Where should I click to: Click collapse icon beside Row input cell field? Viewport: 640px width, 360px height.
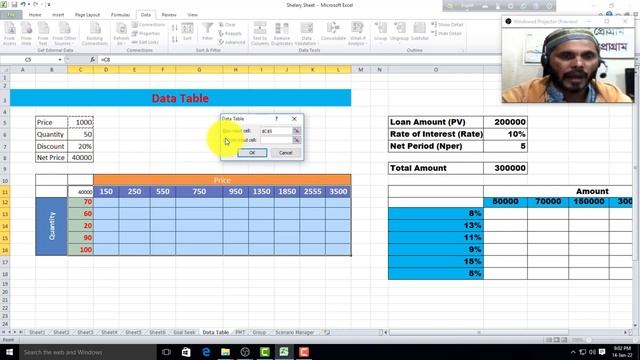point(297,131)
